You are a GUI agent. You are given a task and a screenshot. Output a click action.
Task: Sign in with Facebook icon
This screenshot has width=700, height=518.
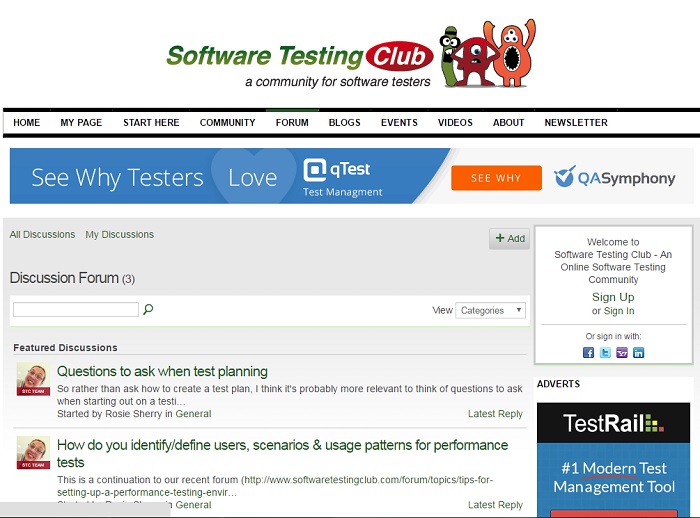point(588,353)
